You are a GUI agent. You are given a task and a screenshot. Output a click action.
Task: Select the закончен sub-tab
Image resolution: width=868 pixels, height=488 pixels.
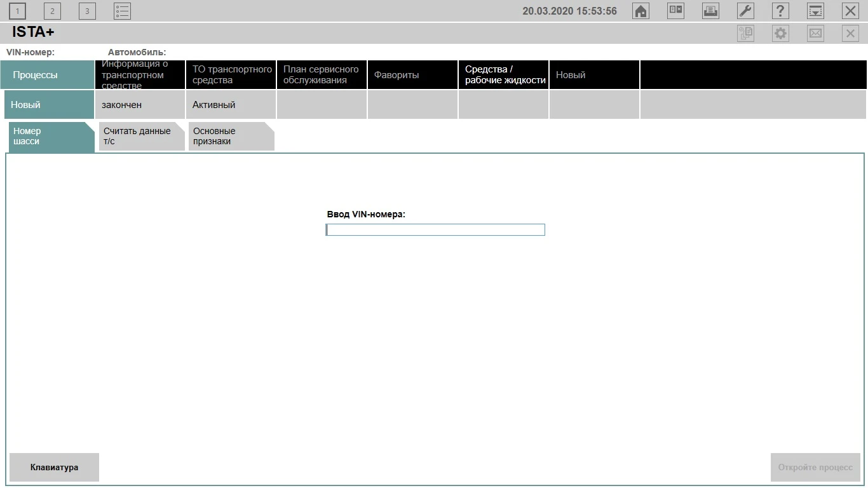click(x=140, y=105)
